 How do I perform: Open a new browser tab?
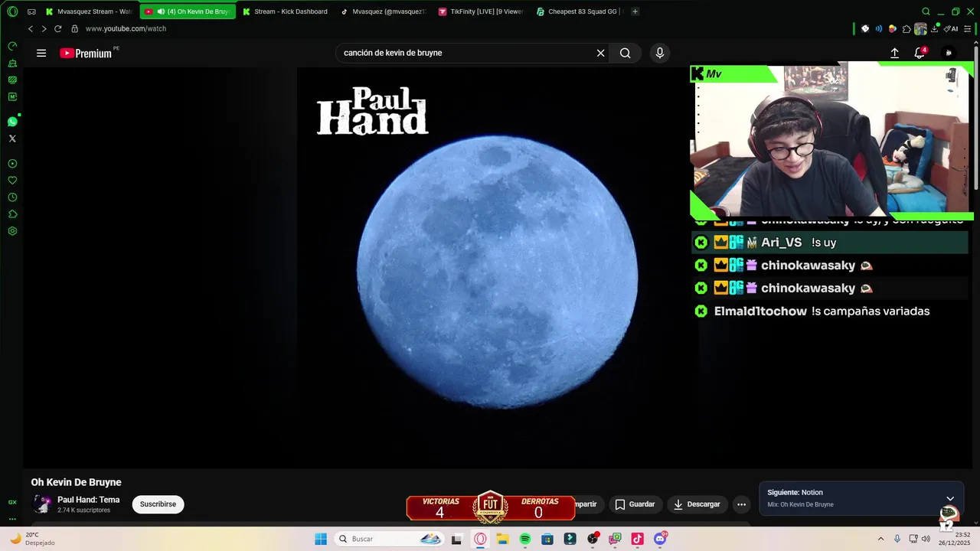coord(635,11)
